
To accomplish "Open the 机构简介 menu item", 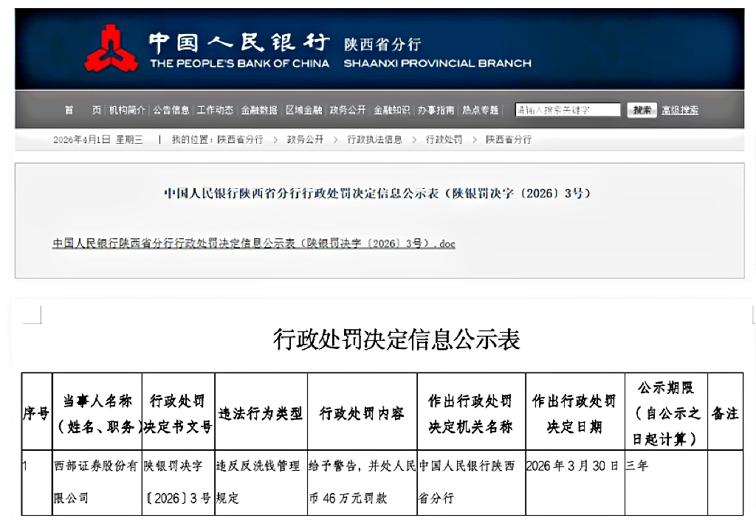I will [x=127, y=110].
